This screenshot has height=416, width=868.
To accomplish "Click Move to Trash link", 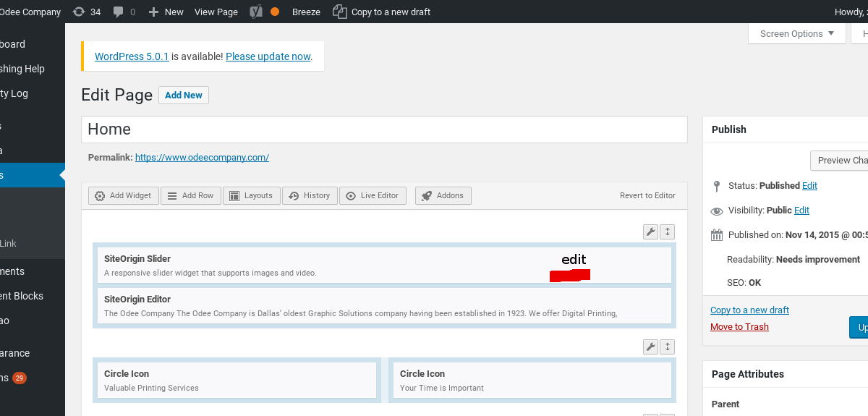I will (739, 327).
